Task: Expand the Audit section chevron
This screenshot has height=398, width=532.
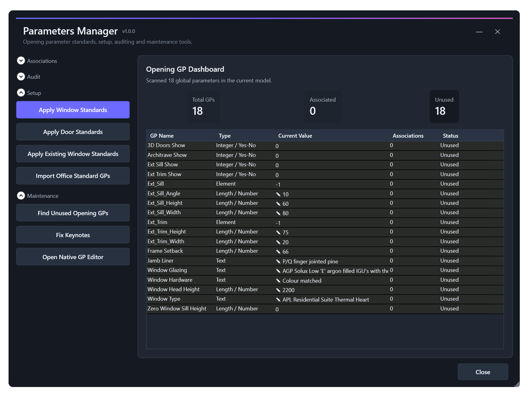Action: coord(21,77)
